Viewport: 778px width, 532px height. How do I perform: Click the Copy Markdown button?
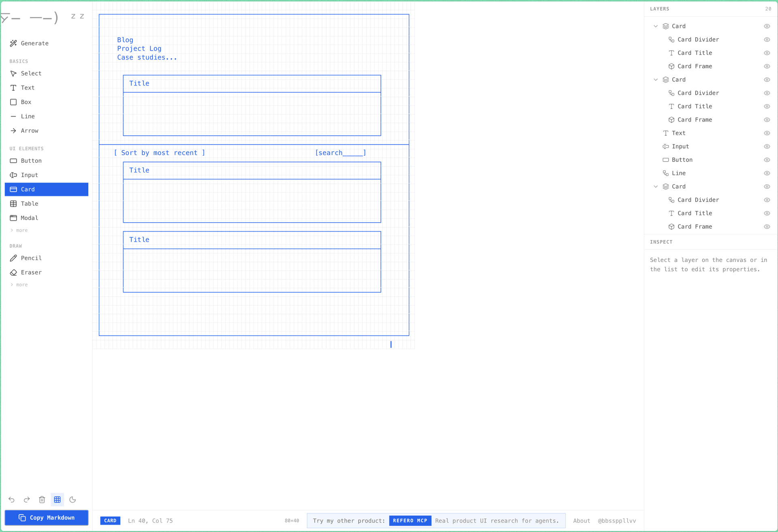coord(46,517)
